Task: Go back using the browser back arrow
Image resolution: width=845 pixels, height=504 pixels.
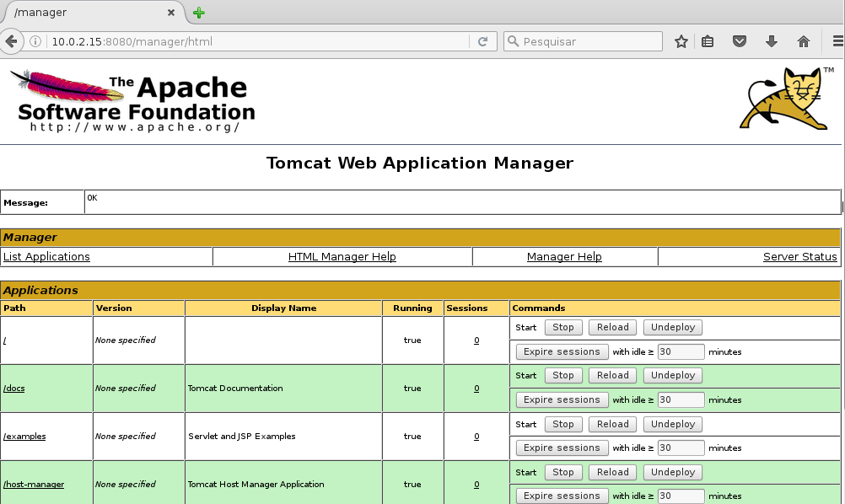Action: (x=11, y=41)
